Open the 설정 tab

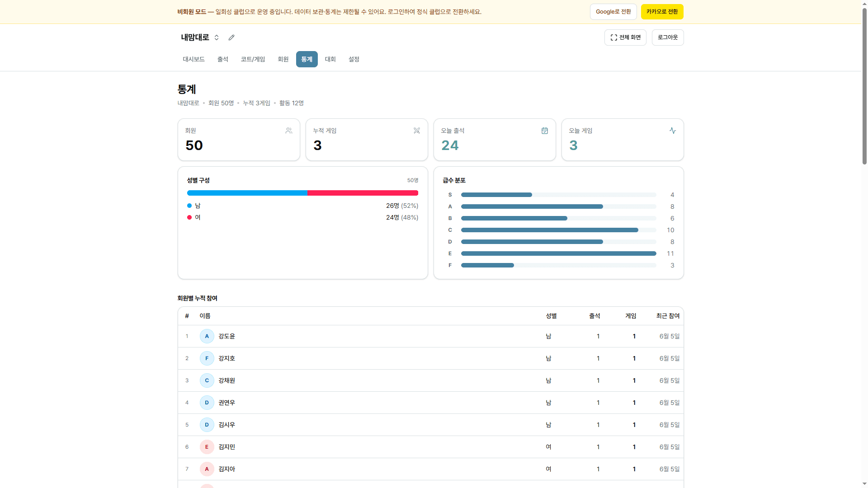(x=354, y=59)
